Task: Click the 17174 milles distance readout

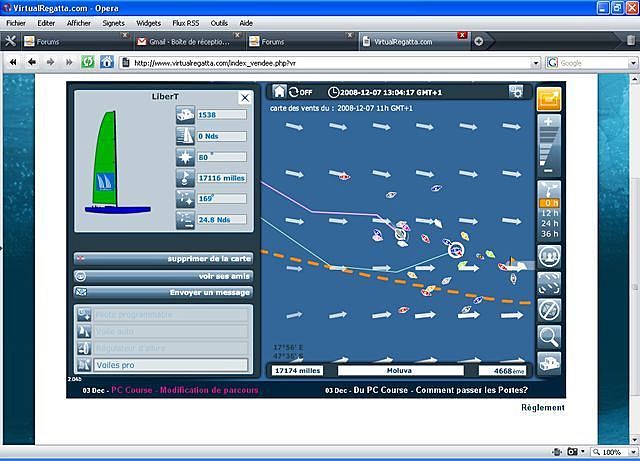Action: [298, 370]
